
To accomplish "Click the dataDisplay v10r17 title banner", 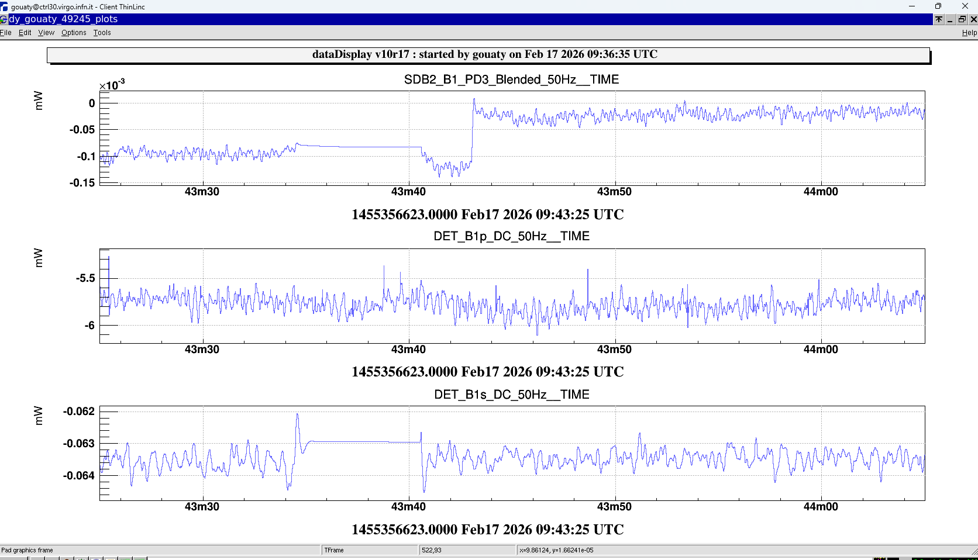I will click(488, 55).
